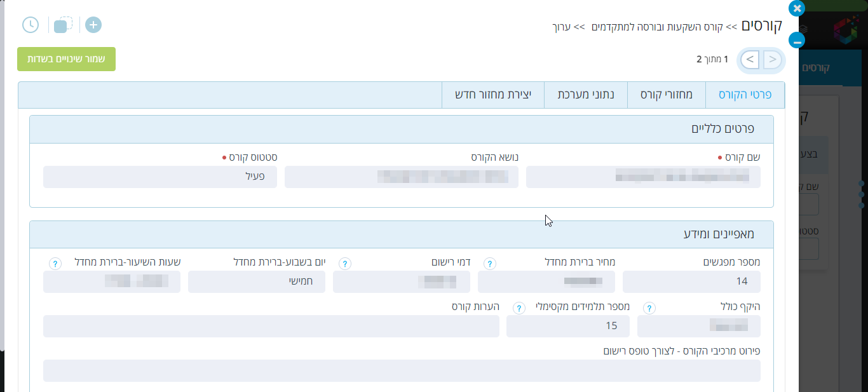
Task: Open the סטטוס קורס field showing פעיל
Action: pyautogui.click(x=159, y=177)
